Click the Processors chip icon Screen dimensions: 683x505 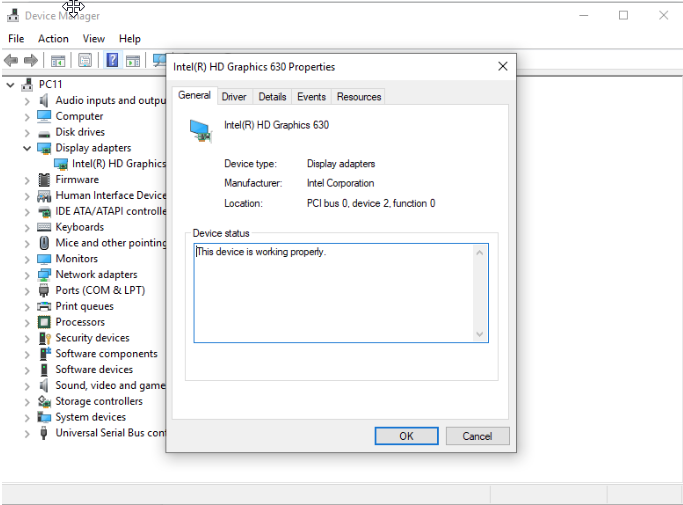click(x=44, y=323)
